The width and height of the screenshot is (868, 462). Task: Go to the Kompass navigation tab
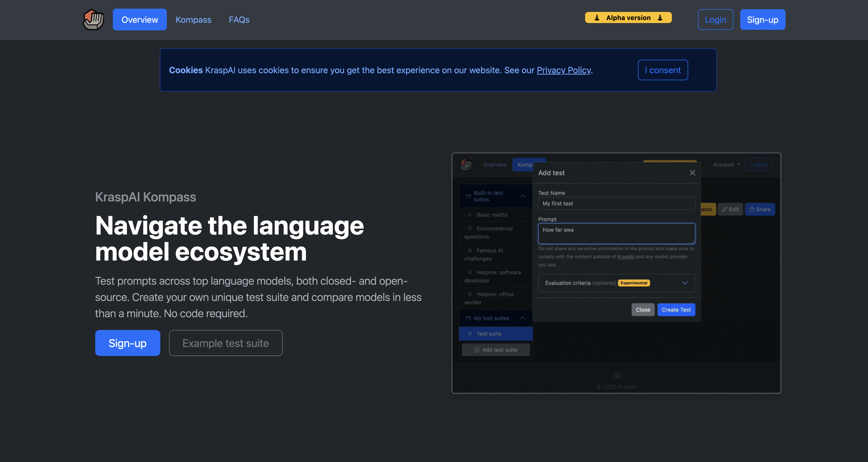tap(193, 20)
